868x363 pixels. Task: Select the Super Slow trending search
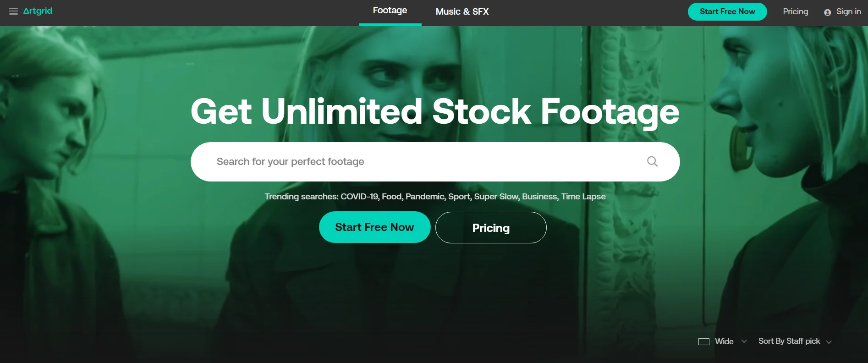(496, 197)
